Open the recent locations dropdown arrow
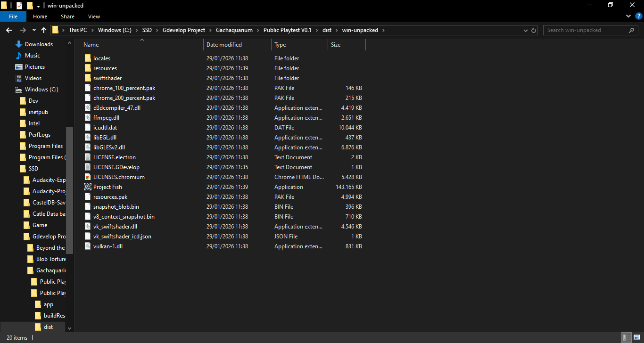Screen dimensions: 644x343 coord(34,30)
